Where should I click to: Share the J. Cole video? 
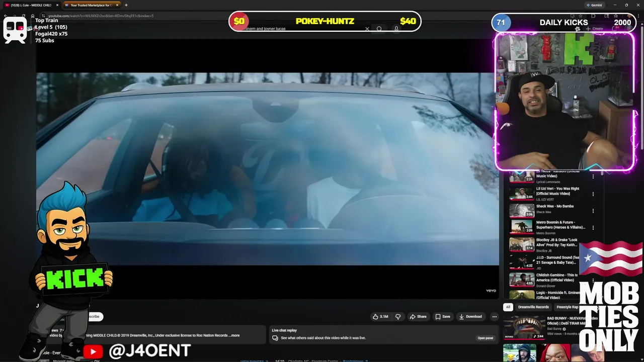[x=418, y=317]
